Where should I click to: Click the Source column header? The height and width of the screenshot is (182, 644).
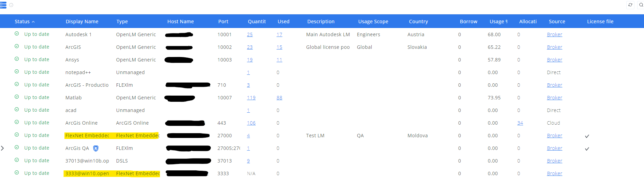557,22
